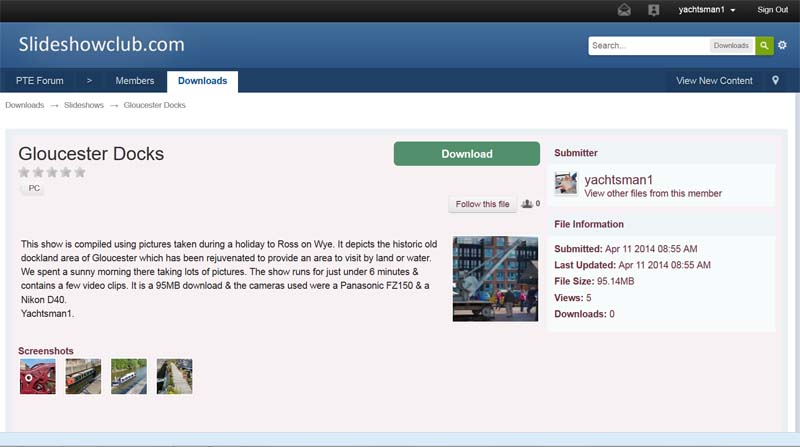The image size is (800, 447).
Task: Rate file one star
Action: tap(24, 172)
